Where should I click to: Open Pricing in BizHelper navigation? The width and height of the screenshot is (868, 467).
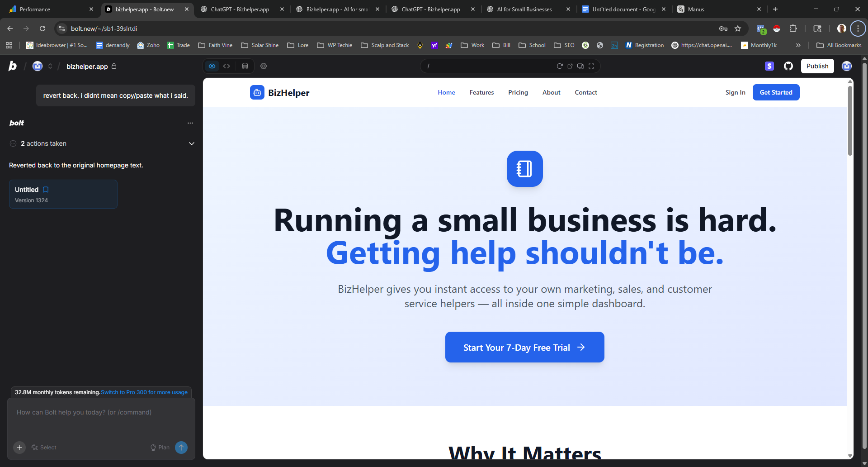coord(518,92)
